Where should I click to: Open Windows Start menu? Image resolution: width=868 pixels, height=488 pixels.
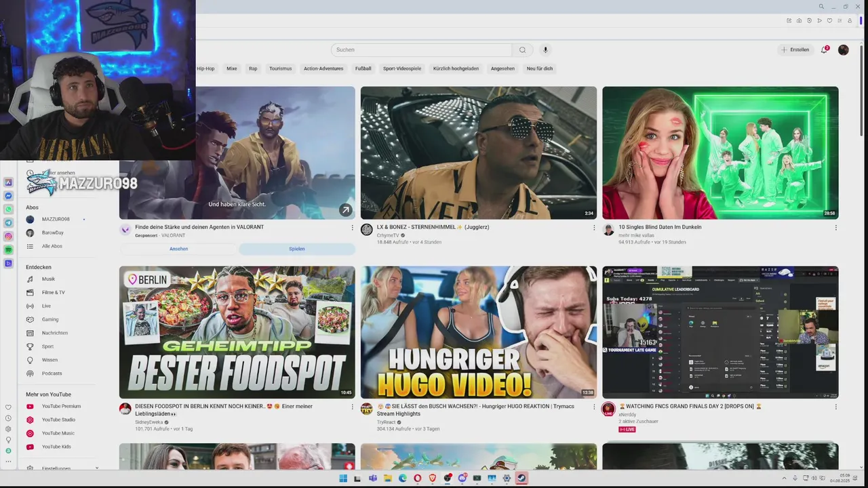coord(343,478)
